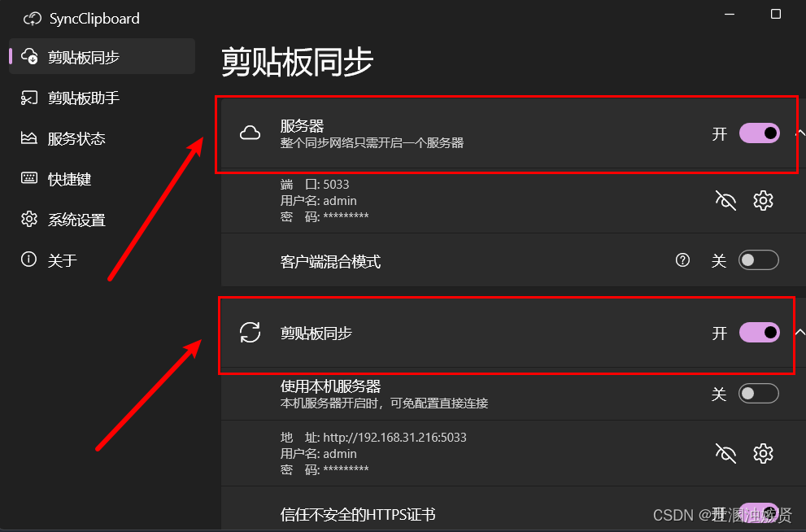Turn on 使用本机服务器 switch

759,394
